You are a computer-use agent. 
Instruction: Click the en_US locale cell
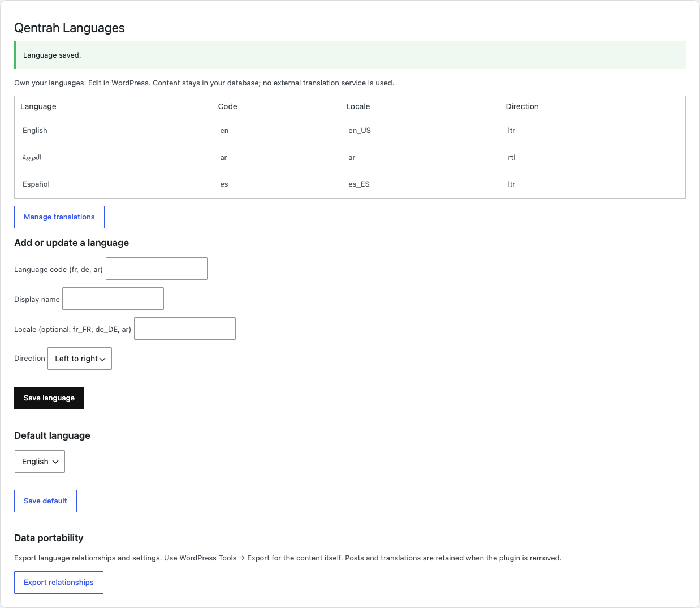(360, 131)
